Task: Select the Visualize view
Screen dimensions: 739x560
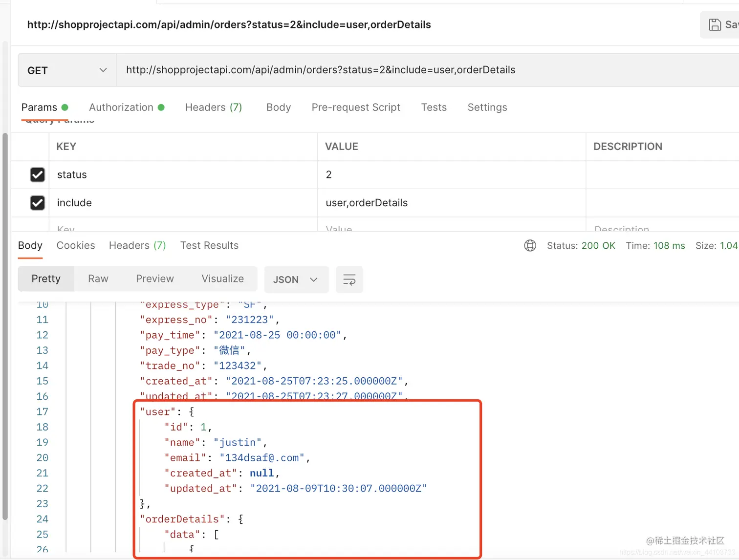Action: click(222, 279)
